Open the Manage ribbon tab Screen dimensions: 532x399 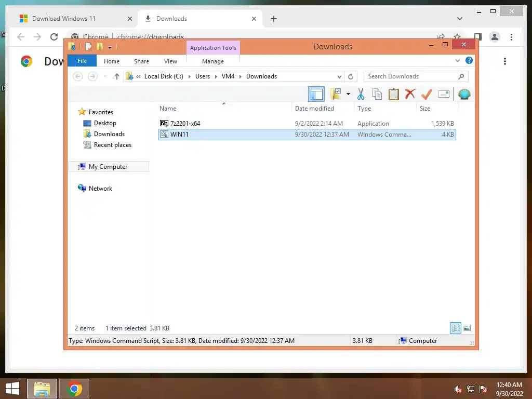pos(213,61)
